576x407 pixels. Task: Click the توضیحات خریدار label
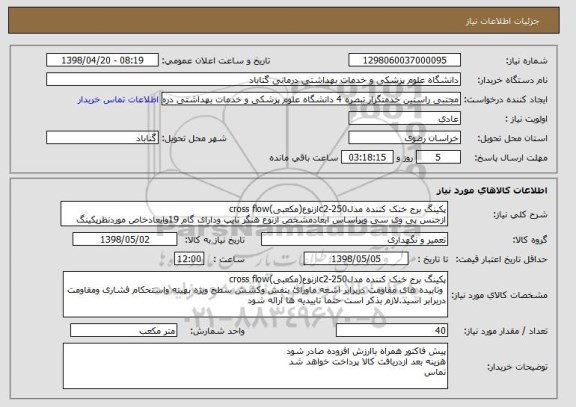(517, 367)
